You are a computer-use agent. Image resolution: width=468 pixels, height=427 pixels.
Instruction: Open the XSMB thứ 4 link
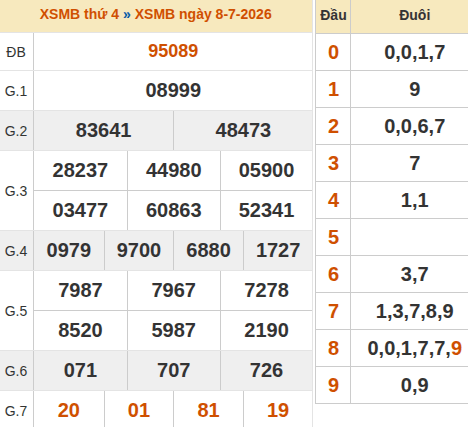coord(79,14)
